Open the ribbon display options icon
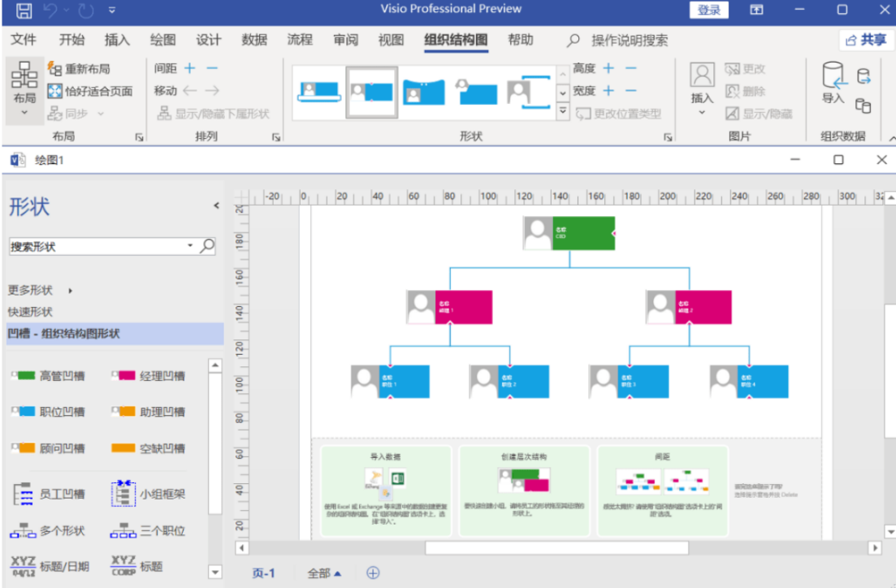The height and width of the screenshot is (588, 896). point(756,10)
